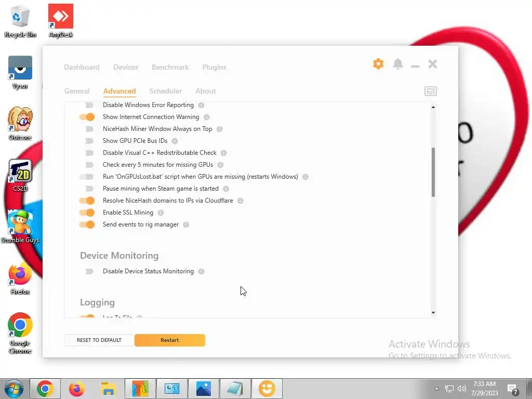Open Stumble Guys desktop shortcut

point(20,227)
